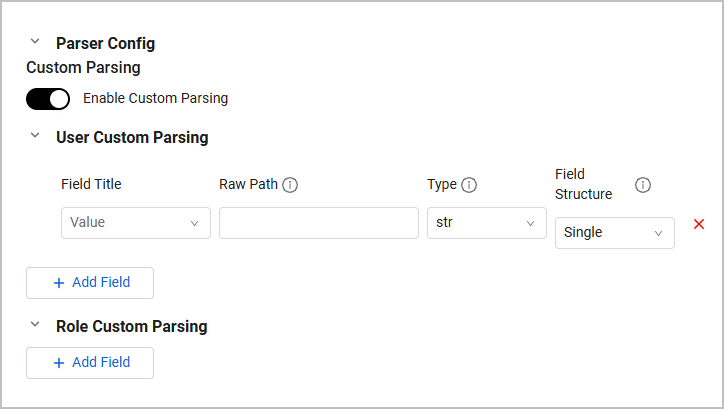Image resolution: width=724 pixels, height=409 pixels.
Task: Click plus icon under User Custom Parsing
Action: coord(59,283)
